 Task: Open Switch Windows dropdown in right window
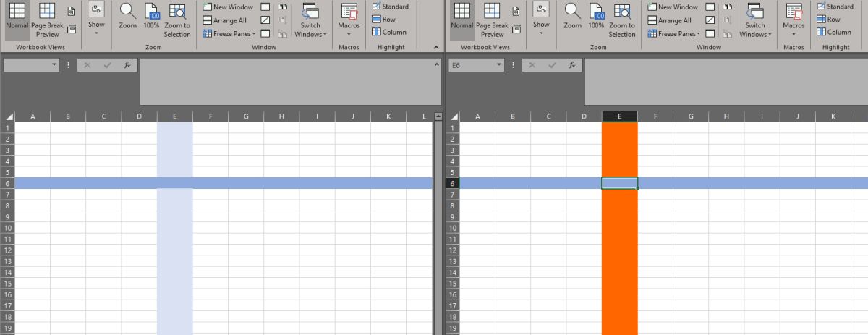click(755, 20)
